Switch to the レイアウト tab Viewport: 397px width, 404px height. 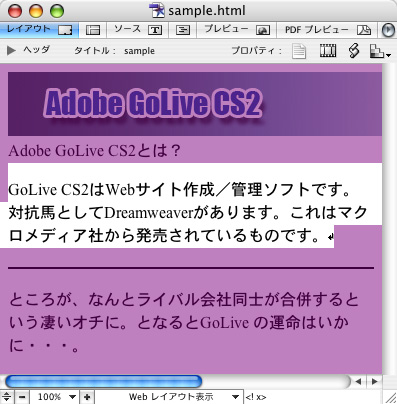click(39, 30)
